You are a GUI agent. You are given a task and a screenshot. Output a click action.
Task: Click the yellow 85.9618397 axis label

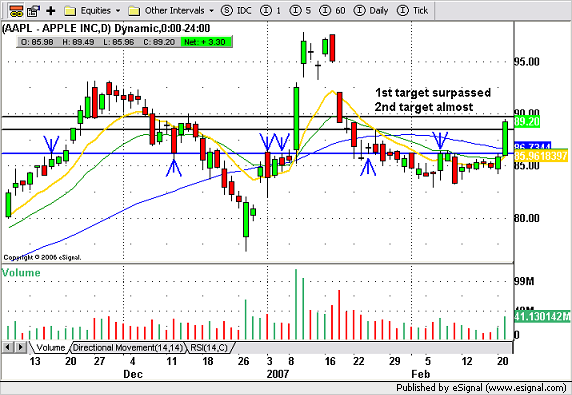click(541, 156)
